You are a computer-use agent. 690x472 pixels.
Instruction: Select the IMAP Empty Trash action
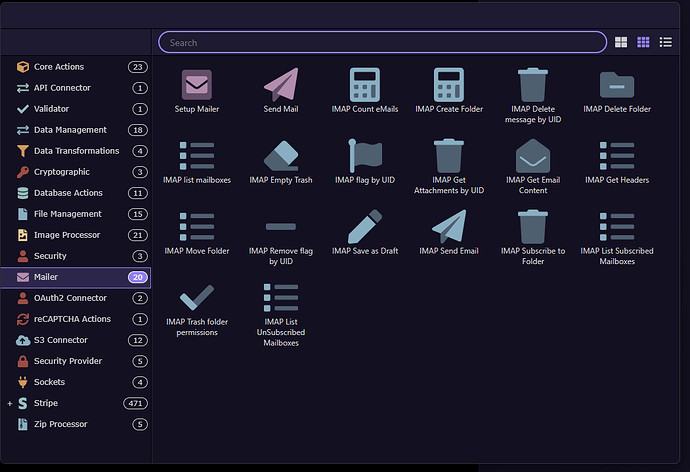coord(281,162)
